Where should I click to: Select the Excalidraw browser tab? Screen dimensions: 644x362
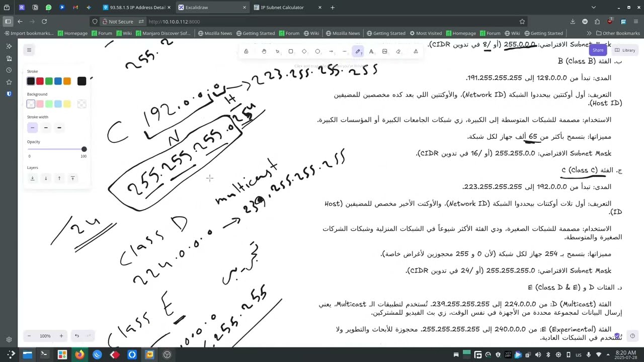click(x=212, y=8)
